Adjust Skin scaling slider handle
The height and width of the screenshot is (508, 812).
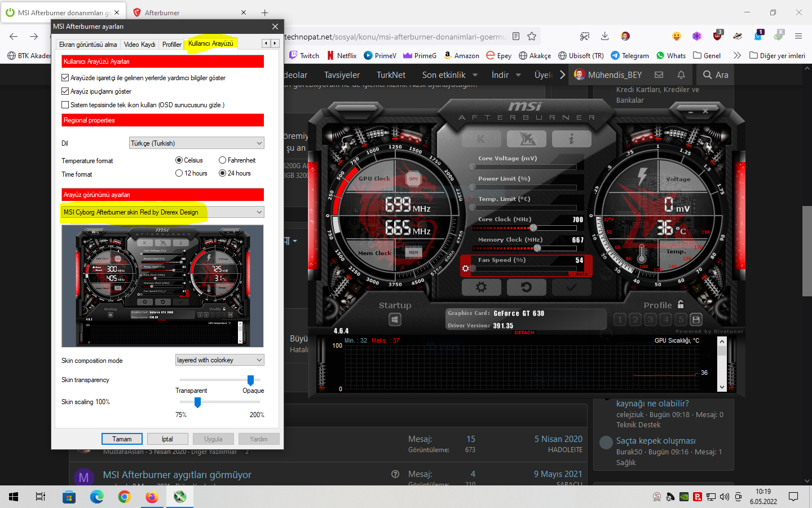pos(197,402)
